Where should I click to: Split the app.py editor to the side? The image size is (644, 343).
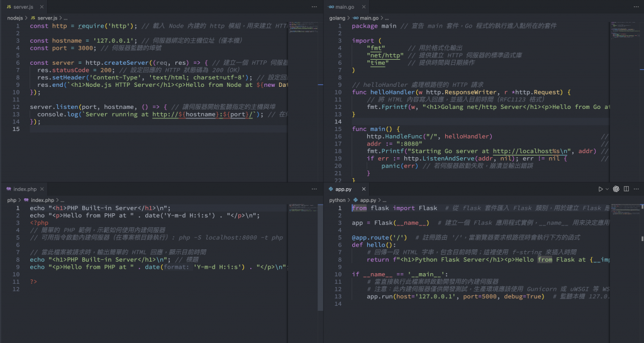pos(626,189)
